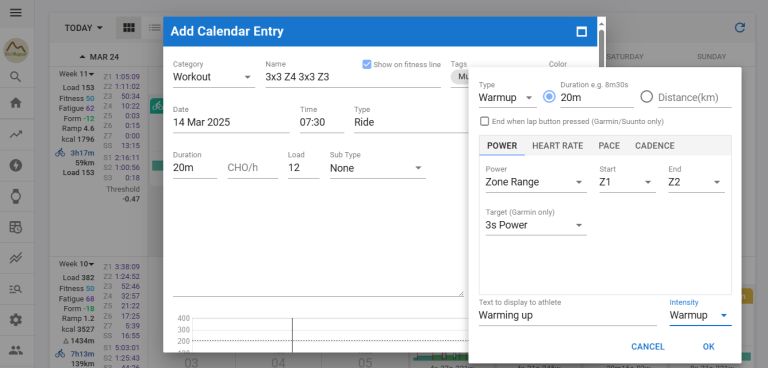Expand the Week 11 menu
768x368 pixels.
tap(76, 74)
